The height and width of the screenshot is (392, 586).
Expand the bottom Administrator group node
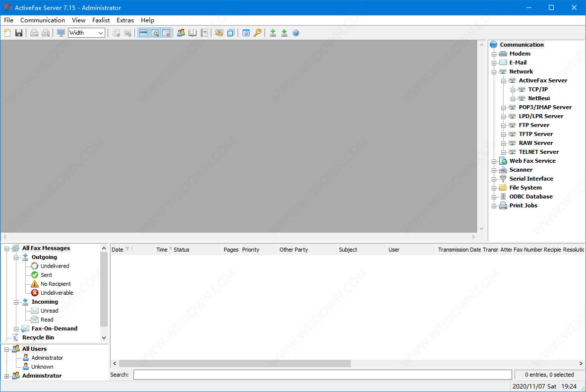[7, 376]
